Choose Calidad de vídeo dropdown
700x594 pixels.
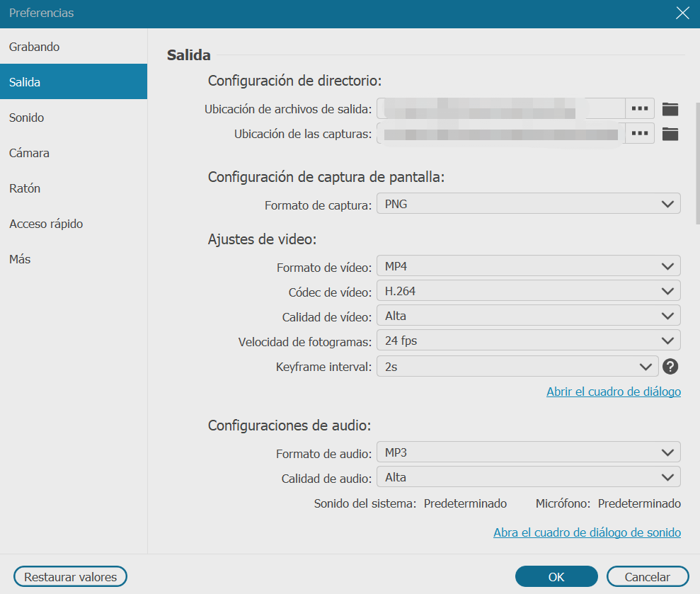click(x=529, y=316)
